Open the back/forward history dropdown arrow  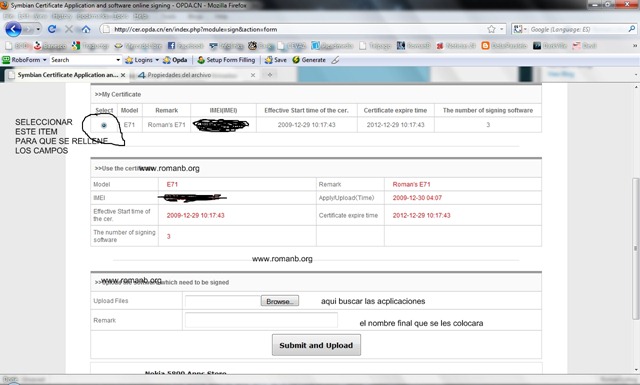pos(38,29)
